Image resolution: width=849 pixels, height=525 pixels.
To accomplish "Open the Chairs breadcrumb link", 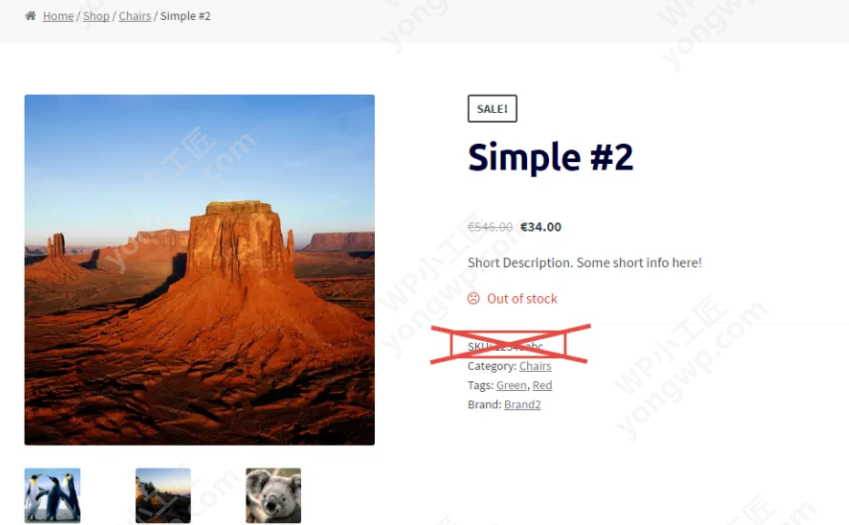I will pos(135,16).
